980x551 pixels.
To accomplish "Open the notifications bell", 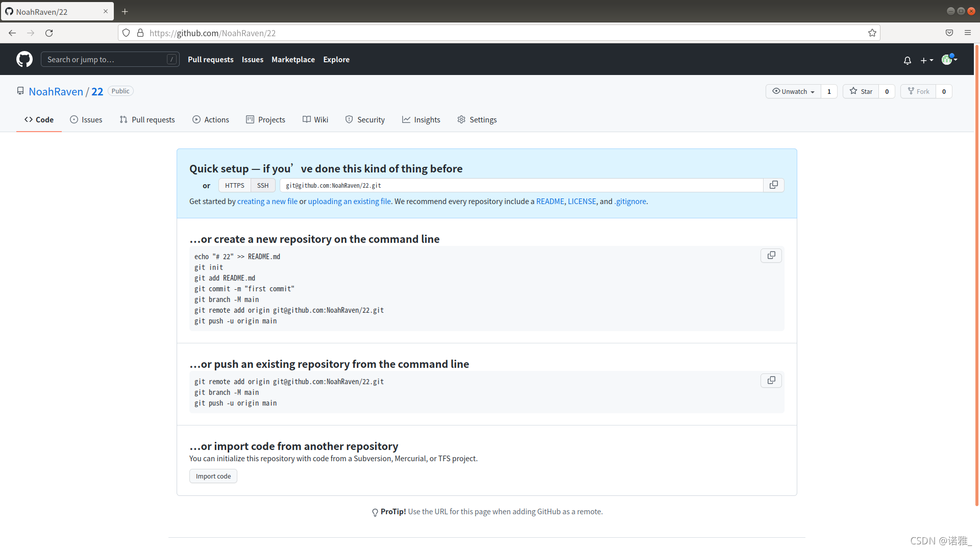I will (x=907, y=60).
